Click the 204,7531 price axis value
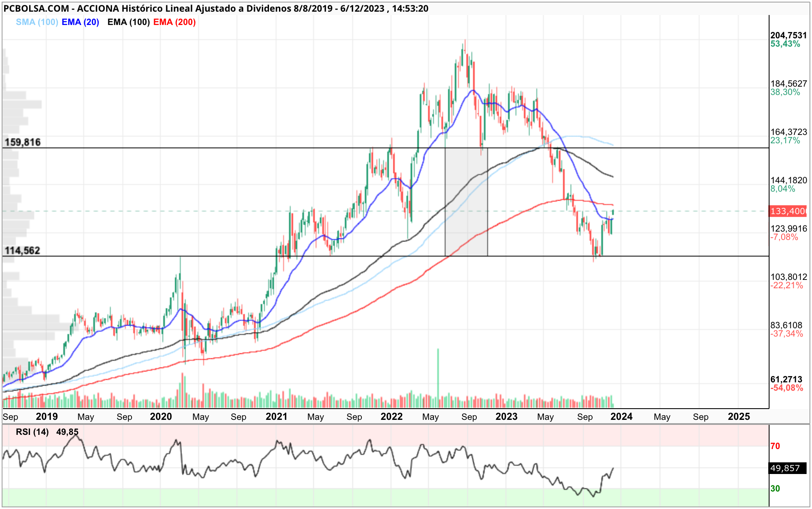812x509 pixels. click(x=789, y=35)
